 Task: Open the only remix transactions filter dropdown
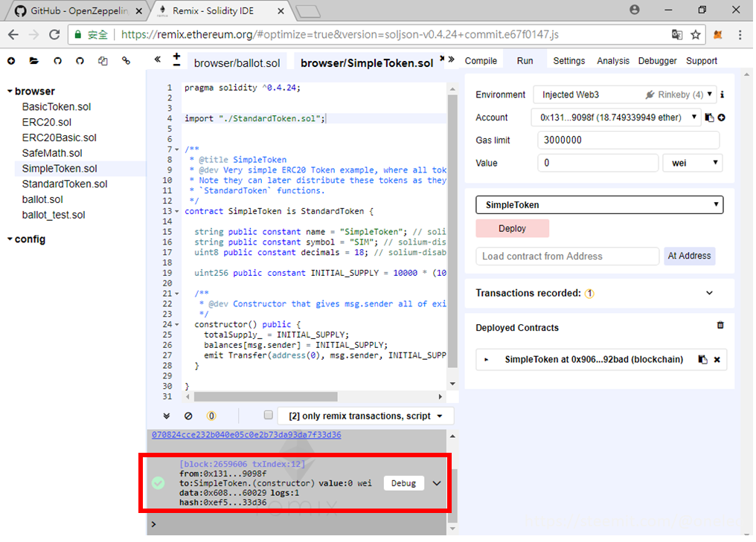[365, 416]
